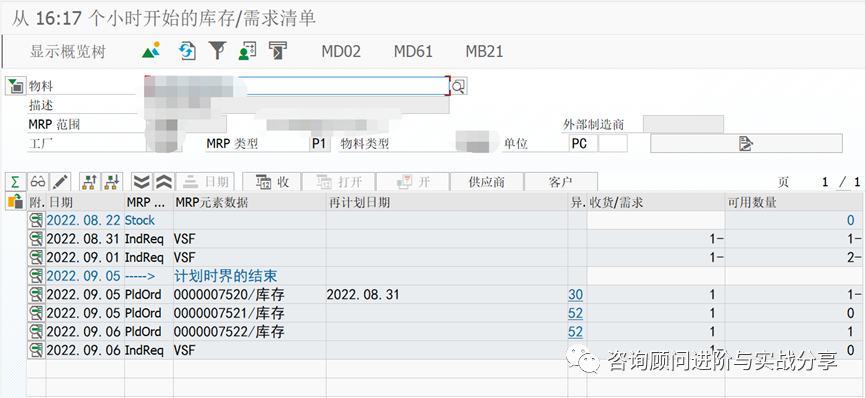The image size is (865, 398).
Task: Click into the 物料 material input field
Action: [298, 86]
